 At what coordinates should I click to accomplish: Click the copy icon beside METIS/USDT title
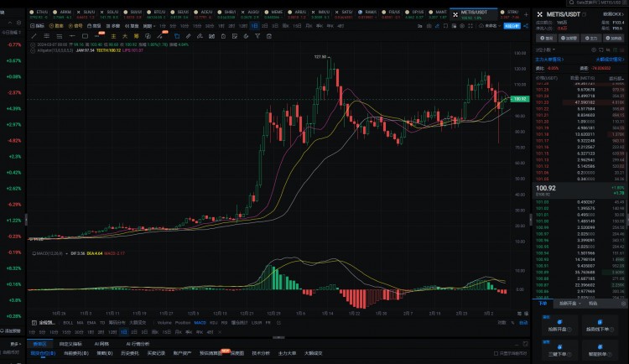[584, 14]
